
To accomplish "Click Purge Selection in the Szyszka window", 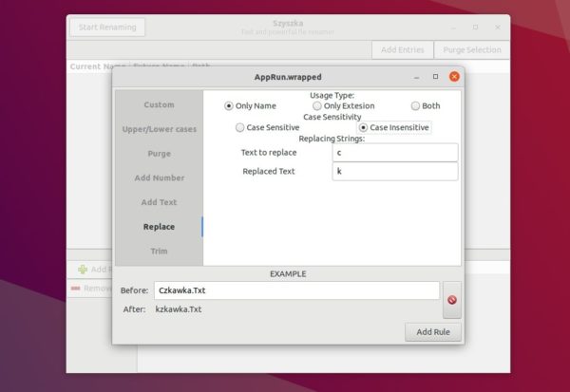I will 472,49.
